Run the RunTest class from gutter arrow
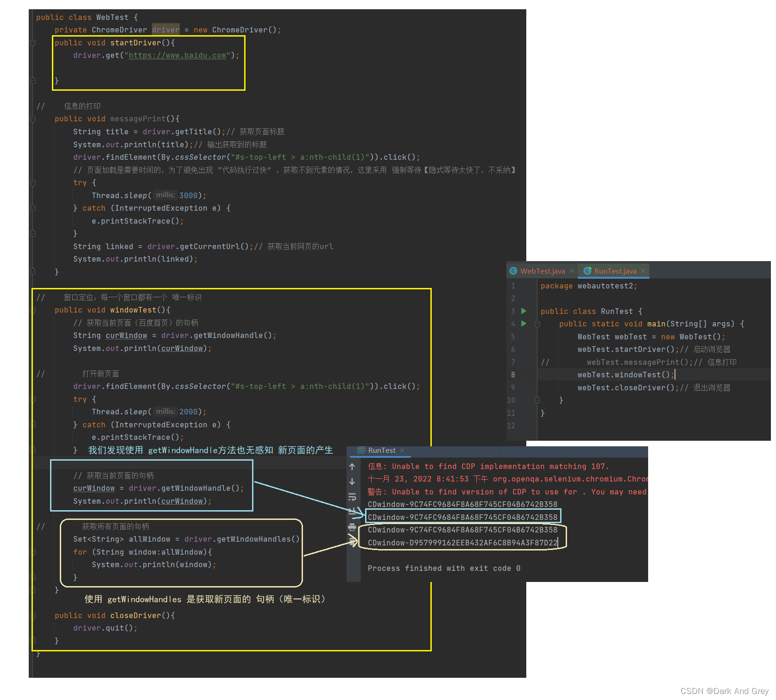Viewport: 776px width, 700px height. tap(524, 311)
